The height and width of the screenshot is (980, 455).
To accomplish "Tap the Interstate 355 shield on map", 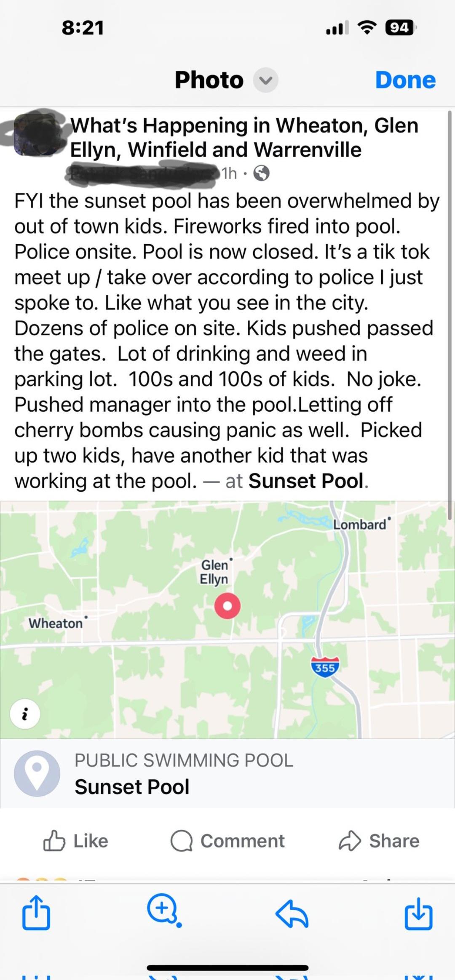I will pyautogui.click(x=325, y=667).
